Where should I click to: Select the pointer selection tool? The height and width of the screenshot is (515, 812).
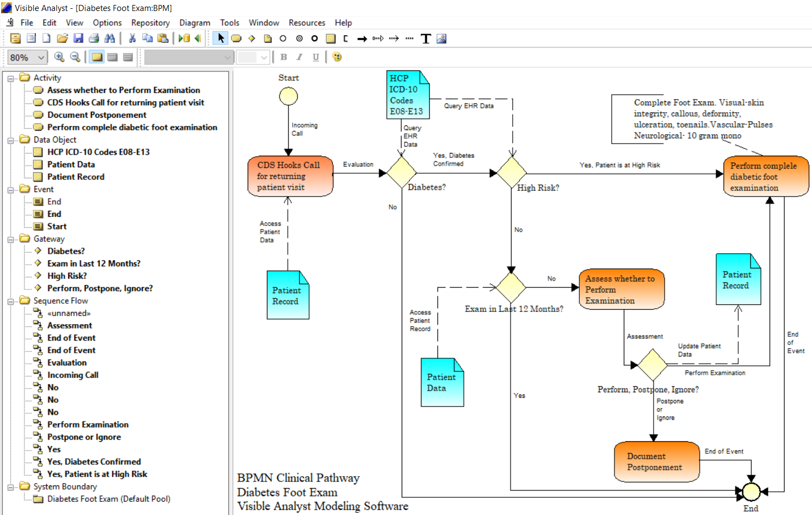(x=221, y=39)
